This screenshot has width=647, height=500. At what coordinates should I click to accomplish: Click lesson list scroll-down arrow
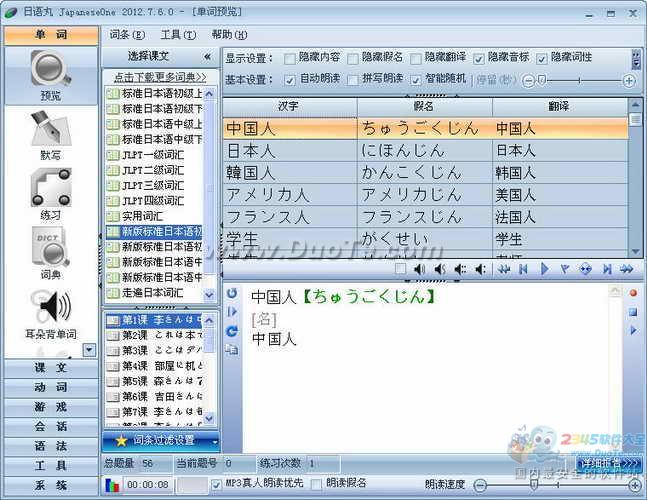tap(209, 418)
